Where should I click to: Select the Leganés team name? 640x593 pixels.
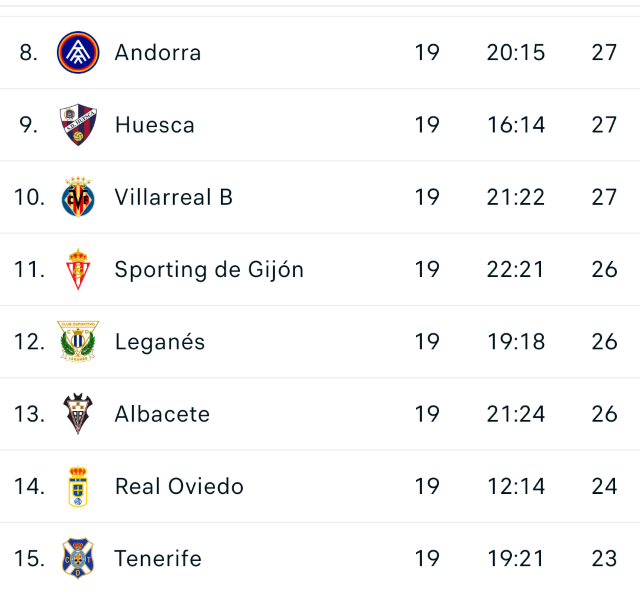click(x=160, y=342)
